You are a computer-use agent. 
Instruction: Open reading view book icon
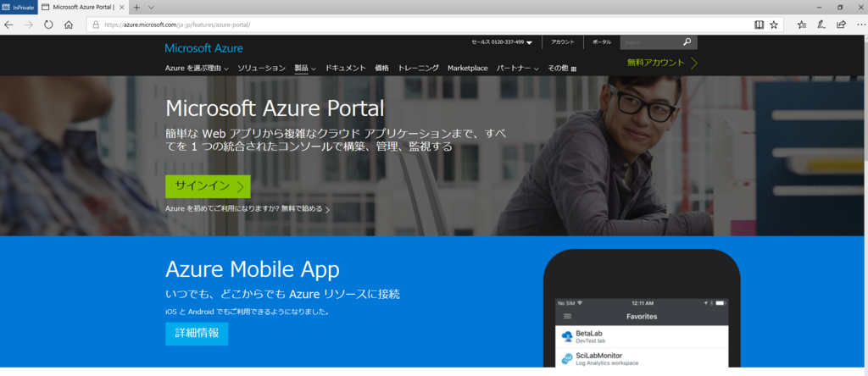[x=759, y=25]
